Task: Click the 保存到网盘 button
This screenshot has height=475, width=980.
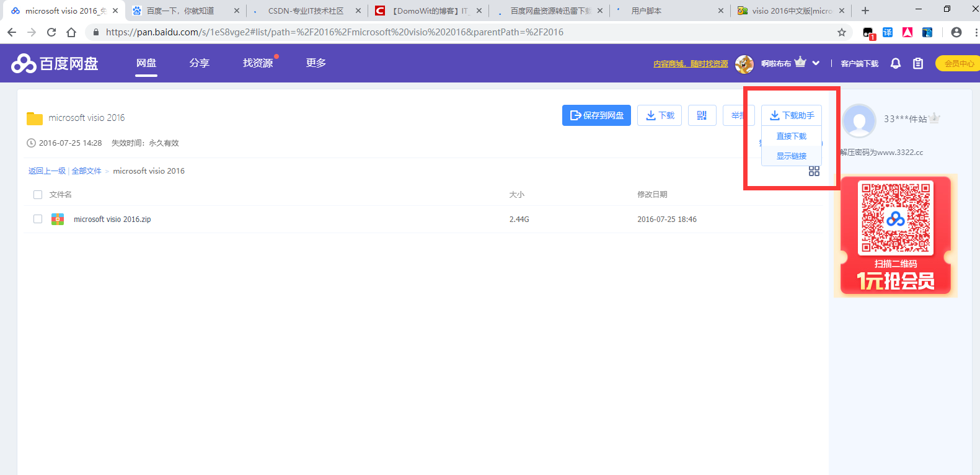Action: point(596,115)
